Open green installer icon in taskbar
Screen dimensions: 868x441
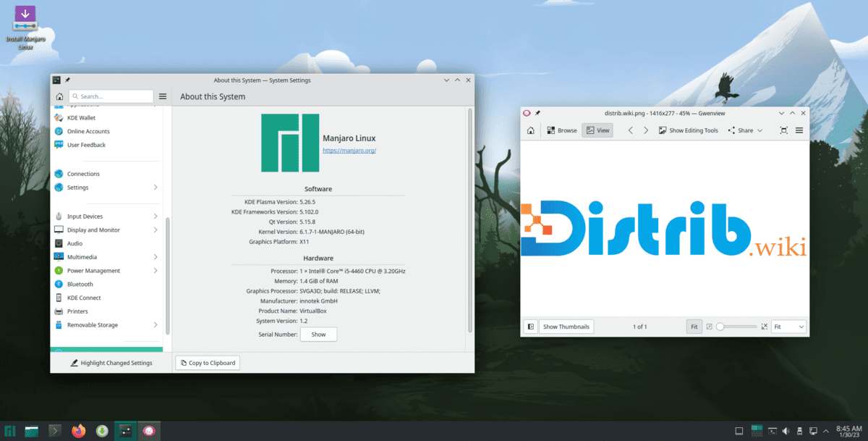[x=103, y=431]
